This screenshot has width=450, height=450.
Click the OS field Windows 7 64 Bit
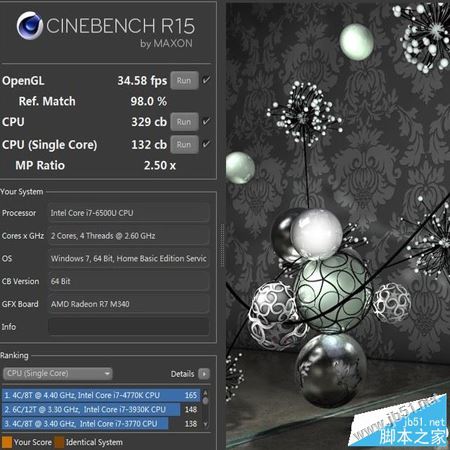pyautogui.click(x=129, y=258)
